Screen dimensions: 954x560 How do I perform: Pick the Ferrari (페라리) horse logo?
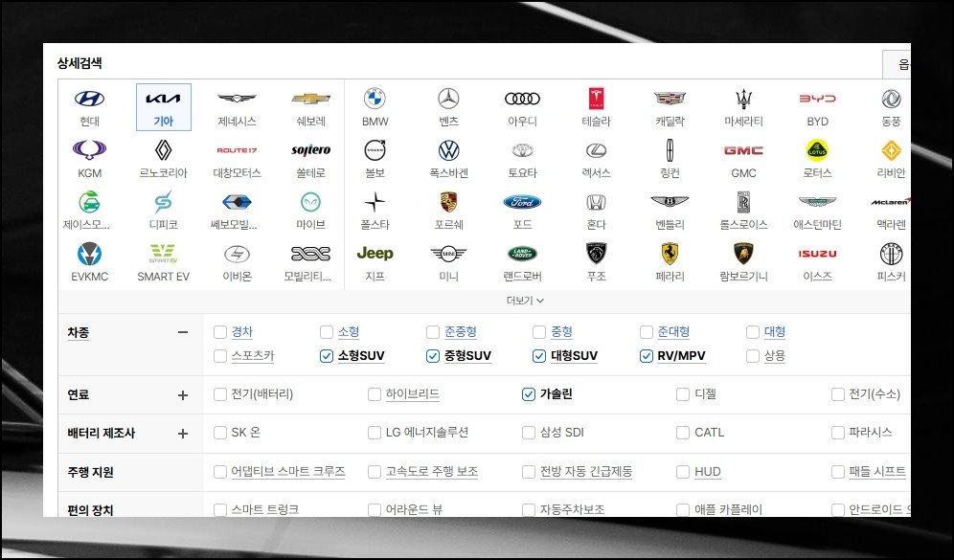tap(670, 254)
